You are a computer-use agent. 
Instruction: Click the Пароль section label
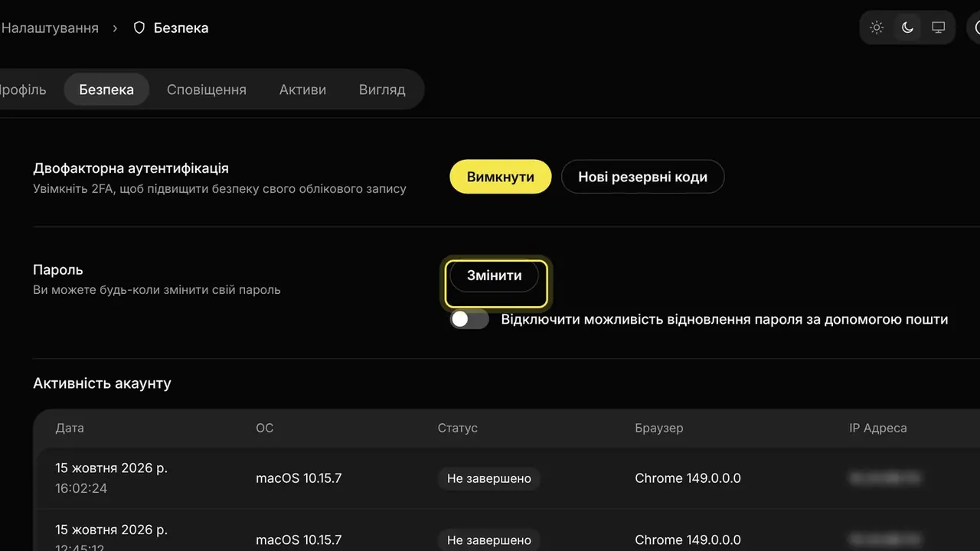coord(58,270)
